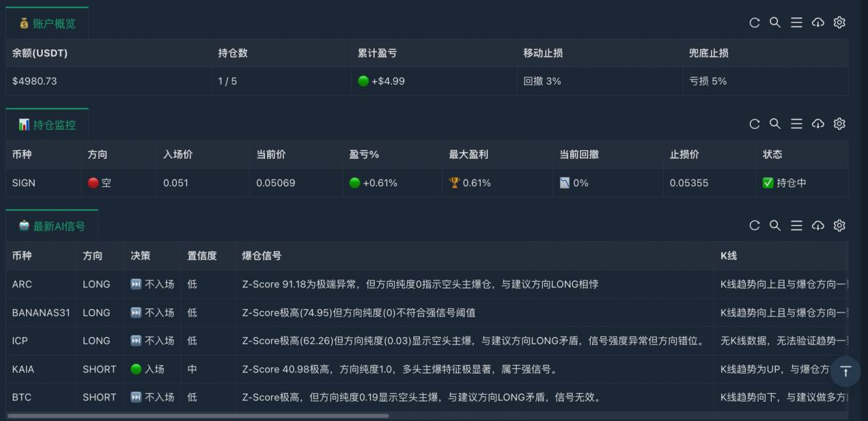Click the 盈亏% column header
The width and height of the screenshot is (868, 421).
(x=364, y=154)
